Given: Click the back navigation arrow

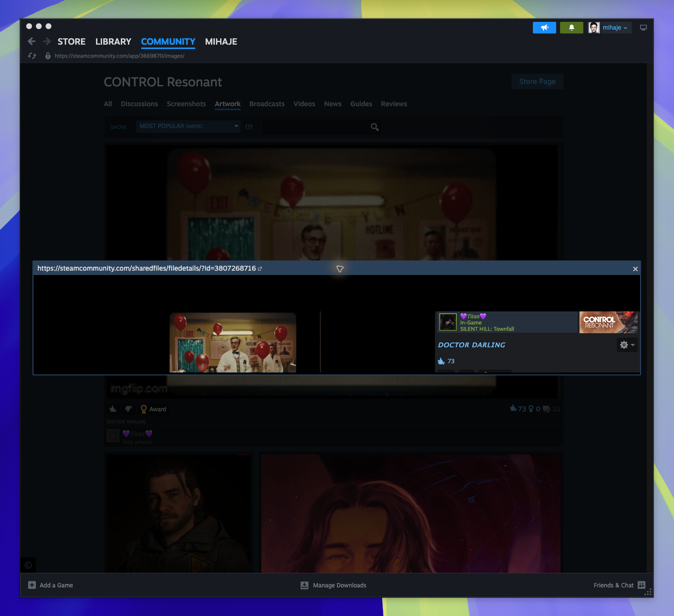Looking at the screenshot, I should pyautogui.click(x=32, y=42).
